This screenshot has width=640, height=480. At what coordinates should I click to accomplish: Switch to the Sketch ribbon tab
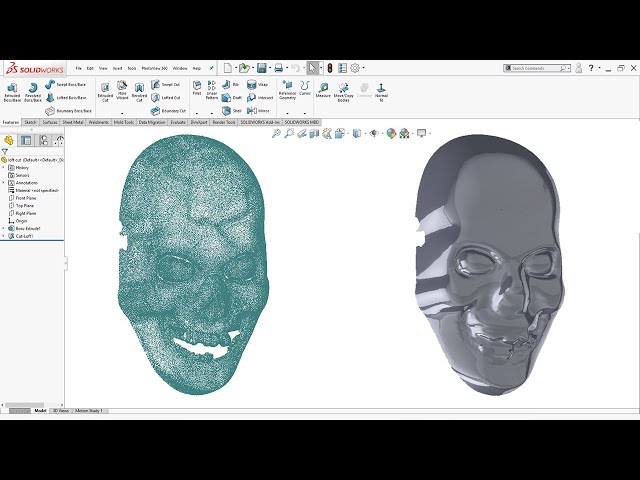coord(30,122)
